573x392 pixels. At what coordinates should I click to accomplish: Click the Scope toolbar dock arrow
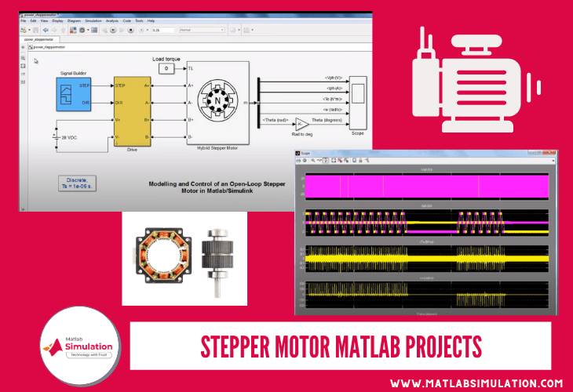(553, 161)
